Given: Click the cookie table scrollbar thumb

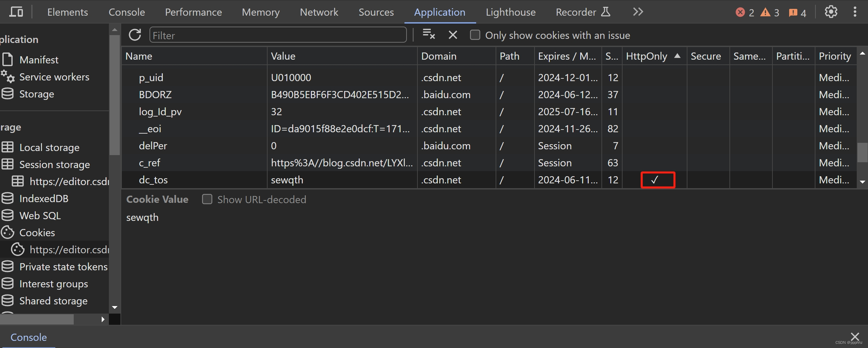Looking at the screenshot, I should click(x=862, y=152).
